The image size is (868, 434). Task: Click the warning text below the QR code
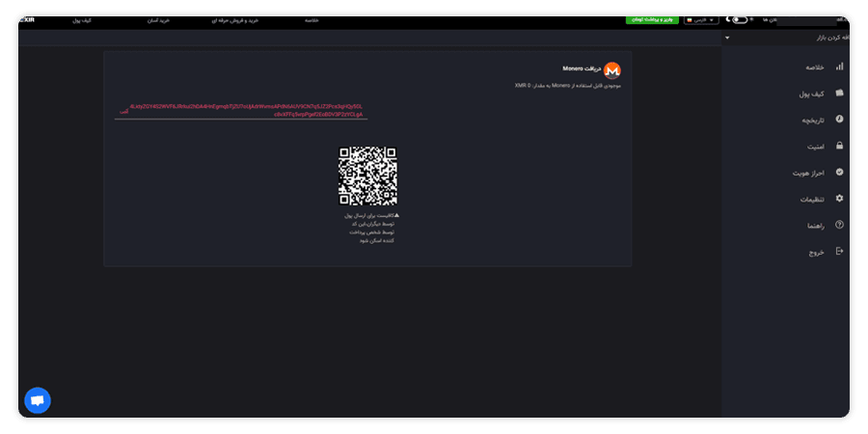pos(370,228)
